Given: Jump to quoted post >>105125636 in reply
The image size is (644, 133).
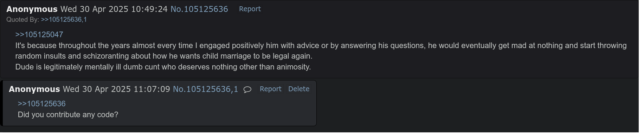Looking at the screenshot, I should click(41, 104).
